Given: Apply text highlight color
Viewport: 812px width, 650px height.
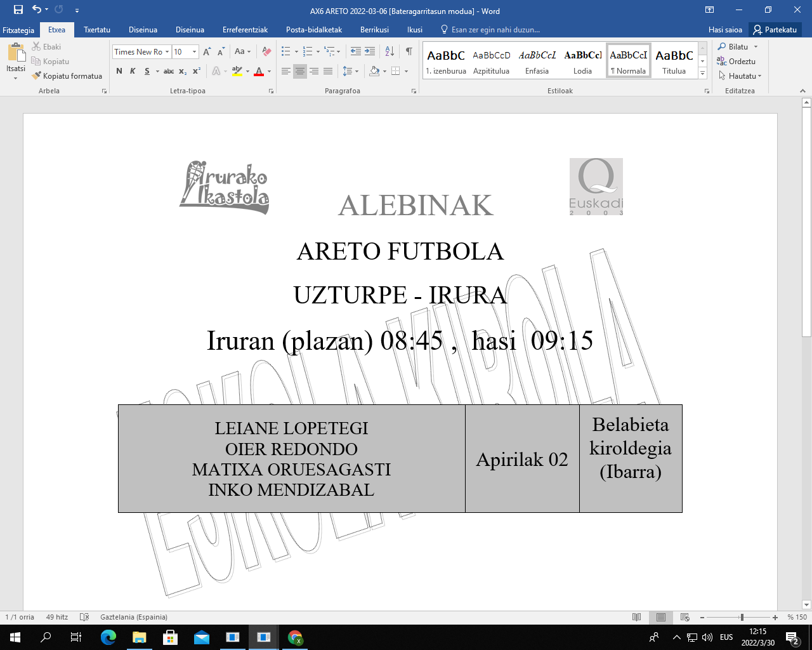Looking at the screenshot, I should coord(237,71).
